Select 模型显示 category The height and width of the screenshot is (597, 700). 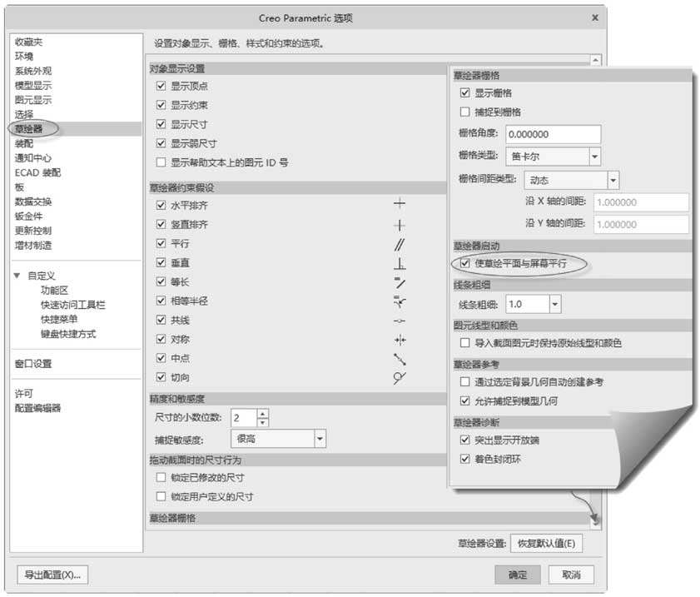pos(33,85)
